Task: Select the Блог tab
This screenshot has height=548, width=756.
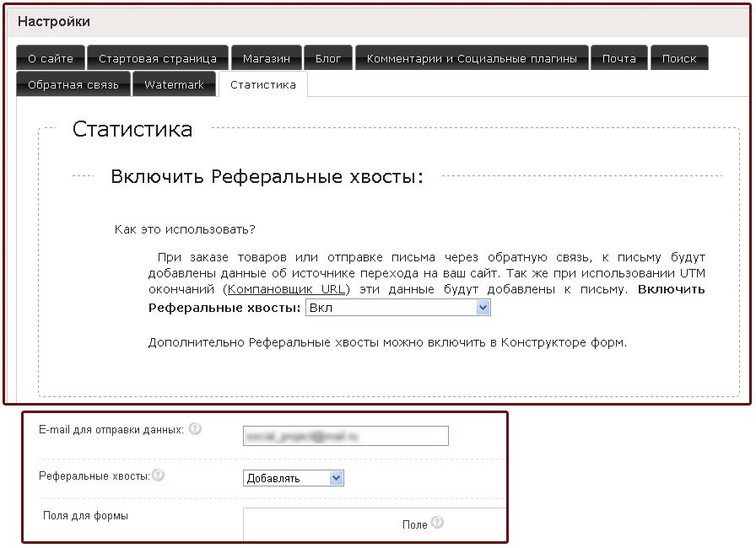Action: click(328, 58)
